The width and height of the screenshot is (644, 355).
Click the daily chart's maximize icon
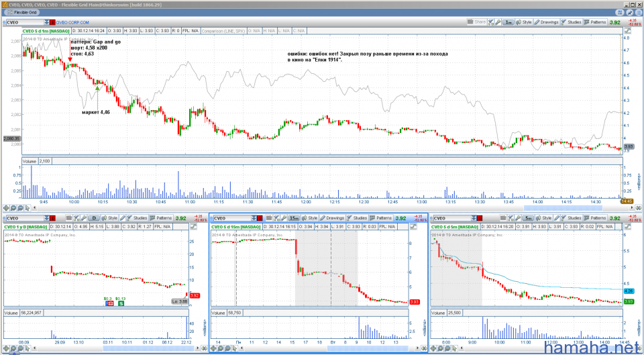(x=193, y=226)
